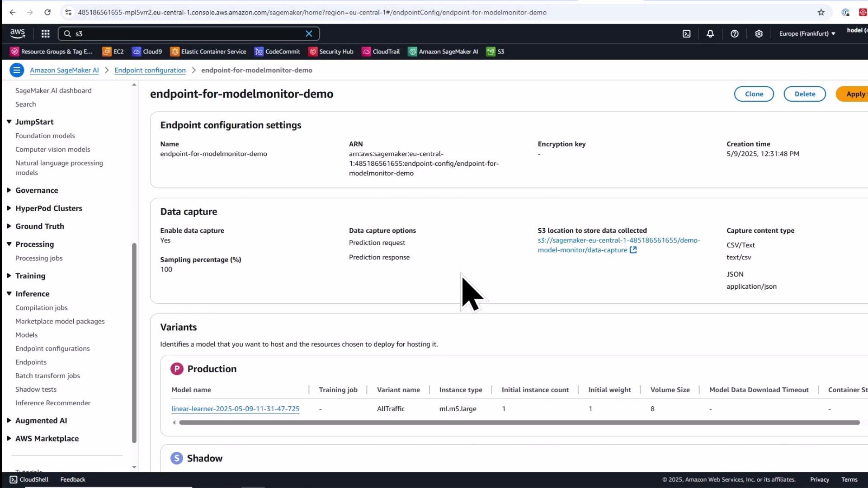The width and height of the screenshot is (868, 488).
Task: Click the sidebar scroll-down arrow
Action: [x=134, y=467]
